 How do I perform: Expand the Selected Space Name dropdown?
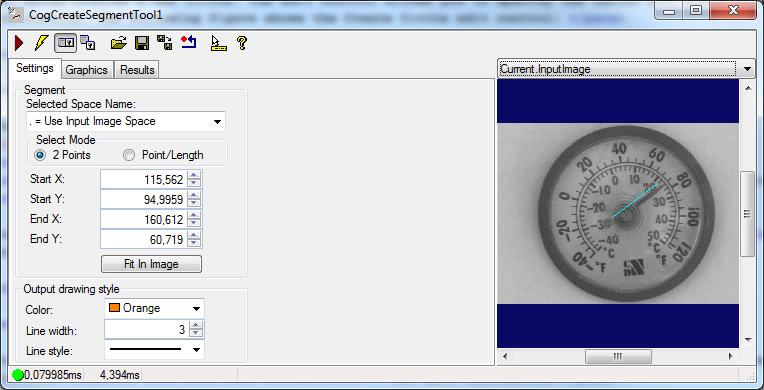click(x=217, y=121)
